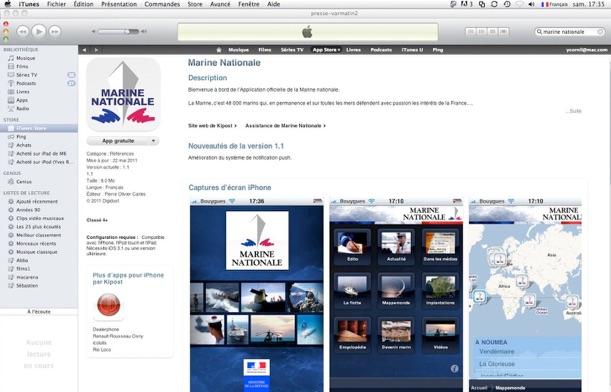Open the iTunes Store home icon

coord(219,50)
